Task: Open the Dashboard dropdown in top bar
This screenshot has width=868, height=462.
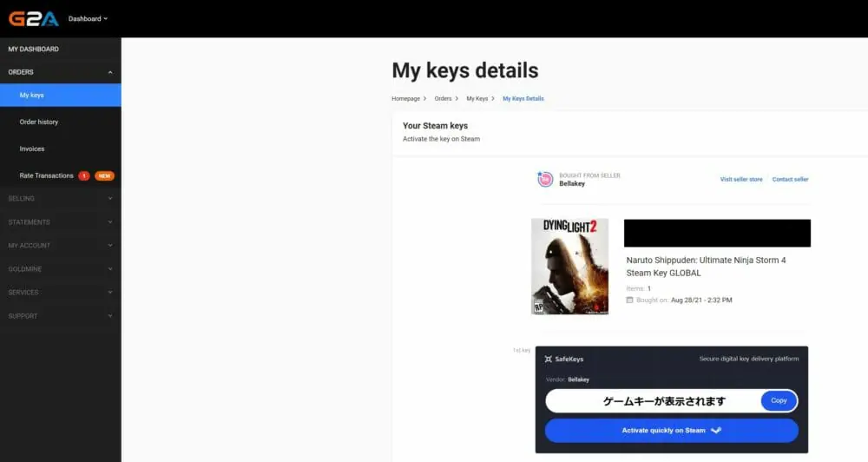Action: (x=88, y=19)
